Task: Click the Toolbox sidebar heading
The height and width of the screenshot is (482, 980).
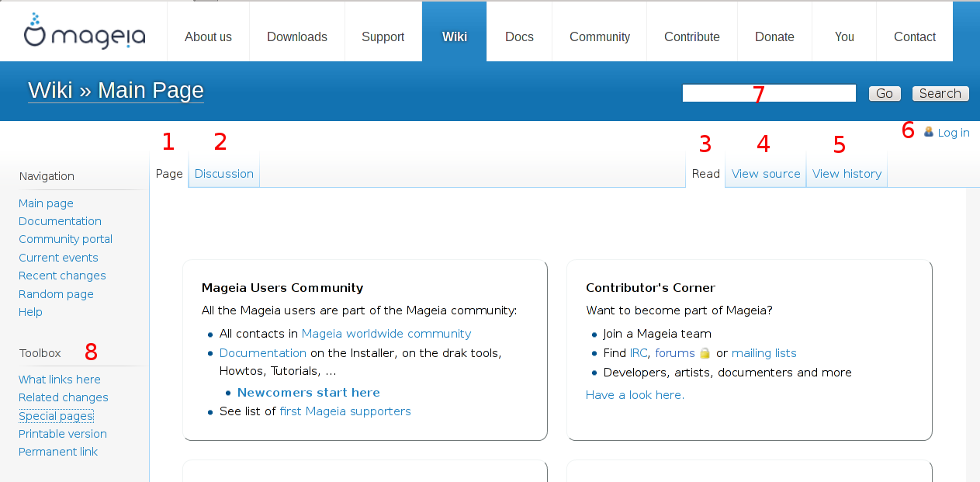Action: pyautogui.click(x=40, y=353)
